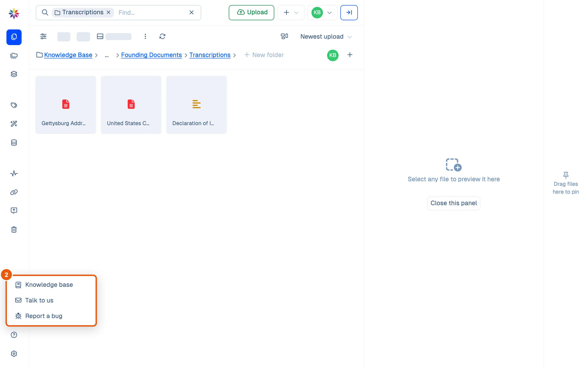The image size is (588, 368).
Task: Open the trash bin in sidebar
Action: [14, 230]
